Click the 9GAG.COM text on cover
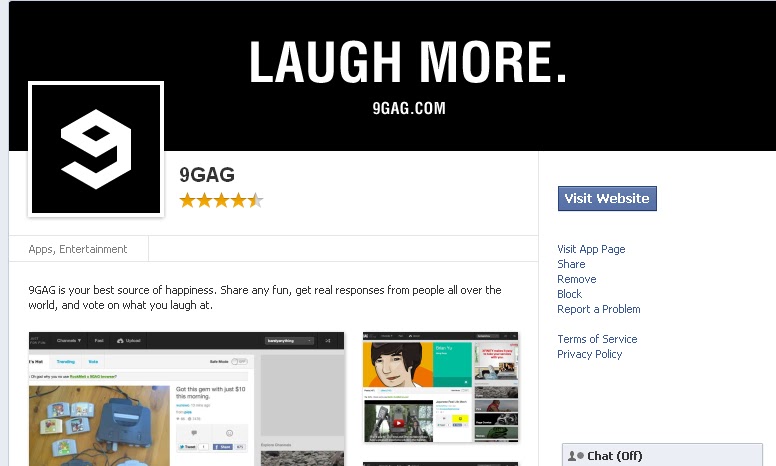The height and width of the screenshot is (466, 776). 409,108
